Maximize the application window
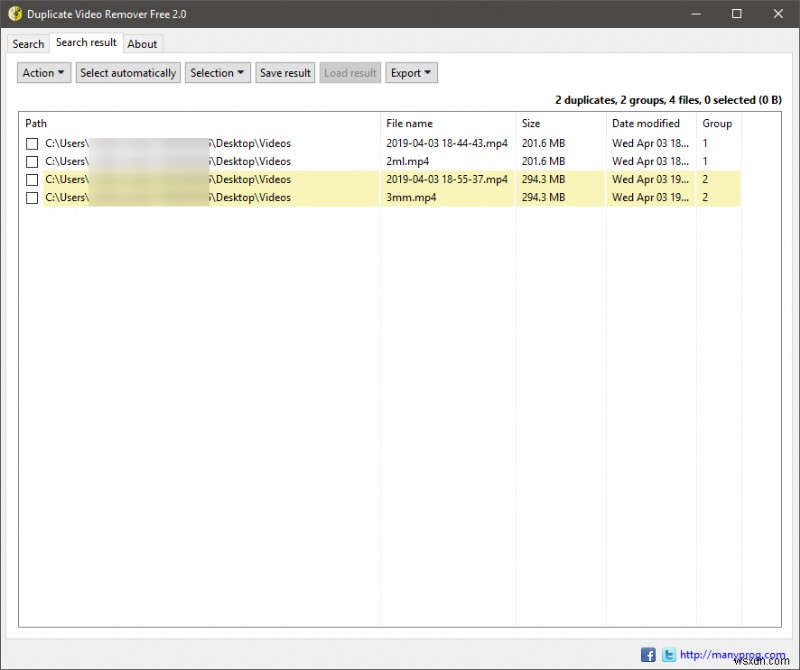 click(737, 14)
